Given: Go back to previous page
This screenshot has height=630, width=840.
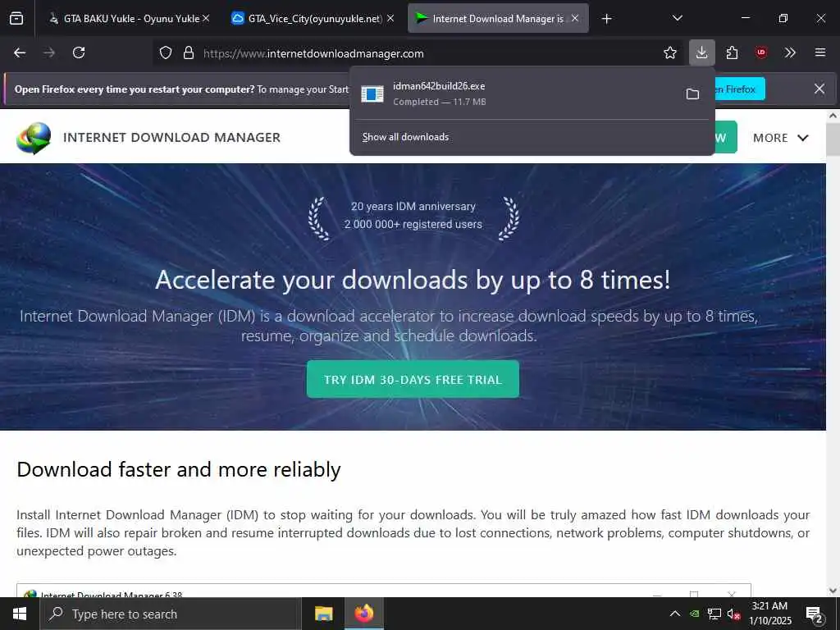Looking at the screenshot, I should click(x=20, y=53).
